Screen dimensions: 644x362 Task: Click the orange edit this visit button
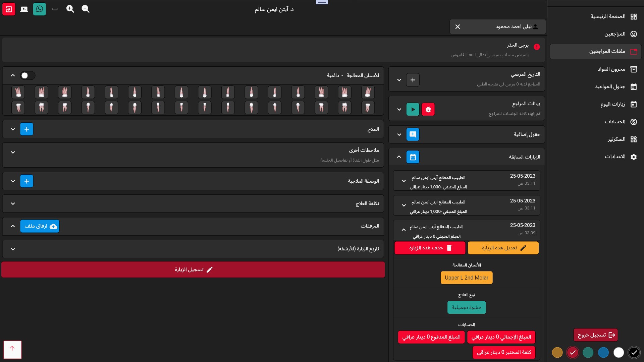tap(503, 248)
